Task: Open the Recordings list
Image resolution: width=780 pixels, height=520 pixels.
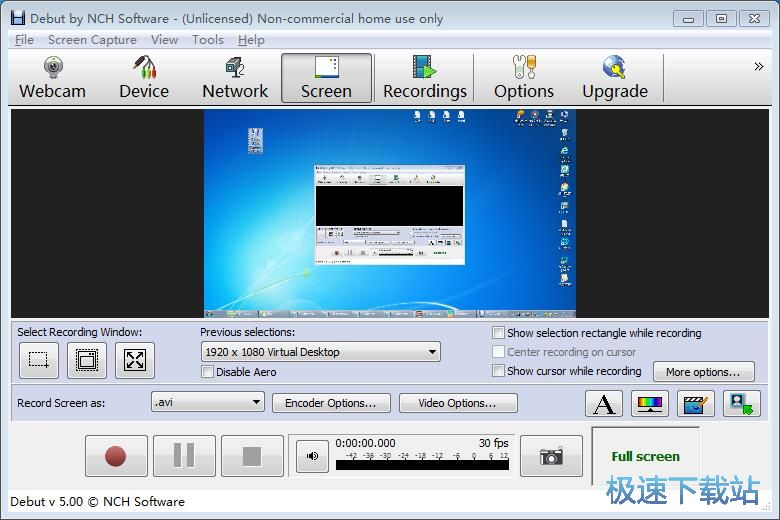Action: pos(425,78)
